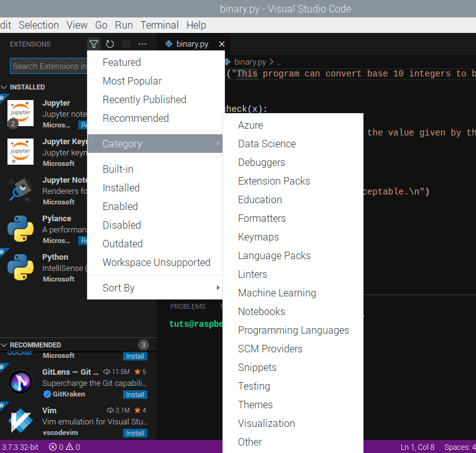Expand the Sort By submenu

tap(155, 288)
